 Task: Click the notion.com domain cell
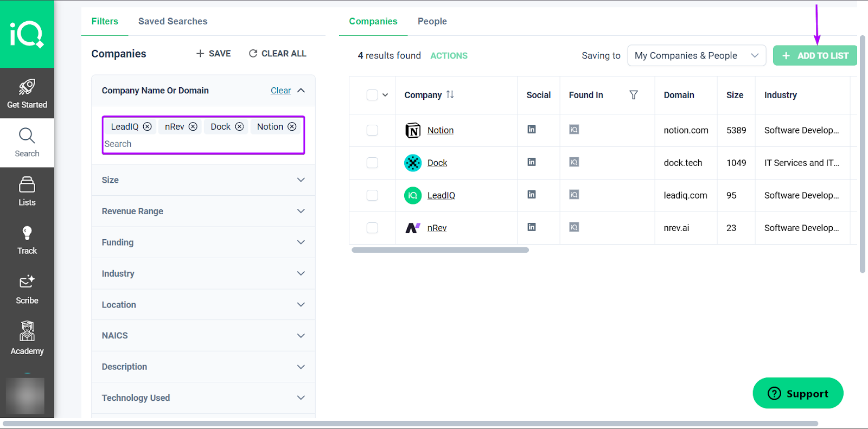pos(686,130)
